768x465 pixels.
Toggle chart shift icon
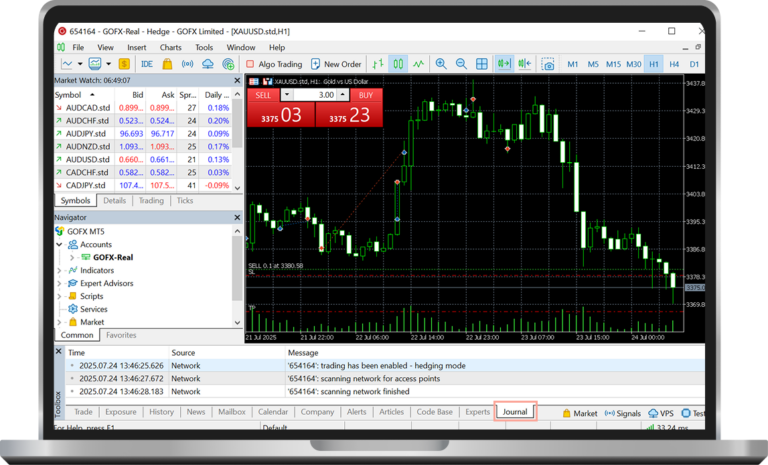tap(525, 64)
